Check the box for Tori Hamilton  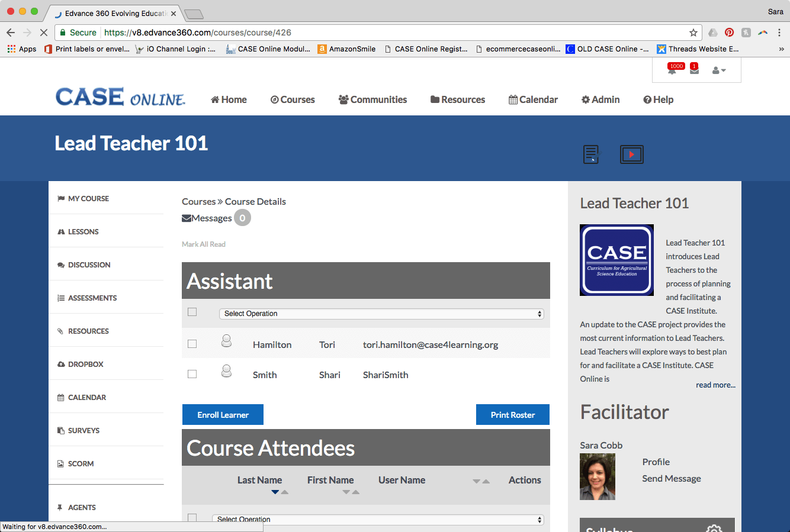point(192,344)
